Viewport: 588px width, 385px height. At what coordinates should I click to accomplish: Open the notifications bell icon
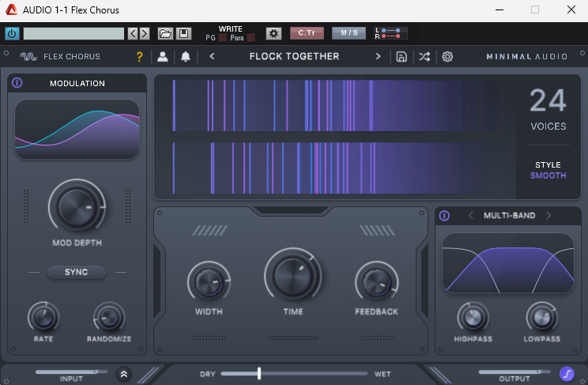186,57
